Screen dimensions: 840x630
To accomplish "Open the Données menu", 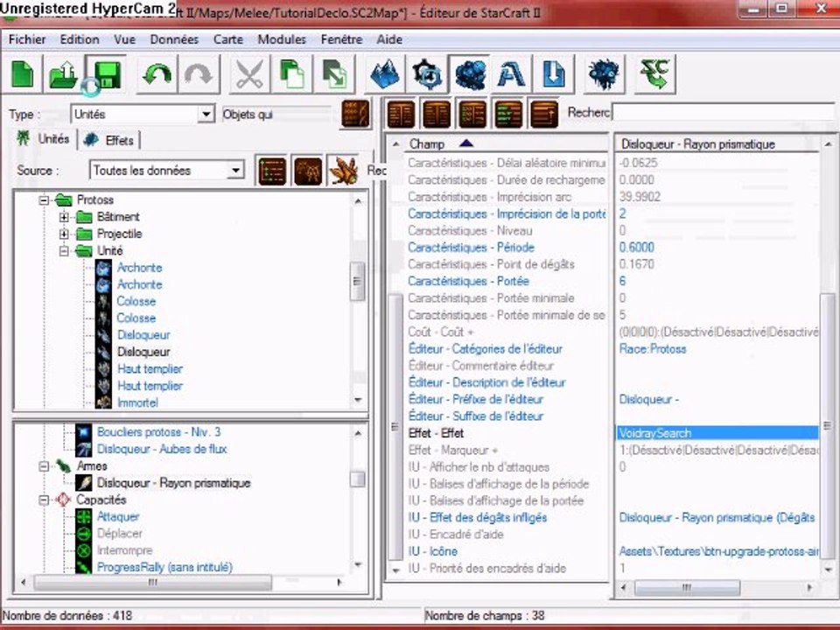I will coord(174,39).
